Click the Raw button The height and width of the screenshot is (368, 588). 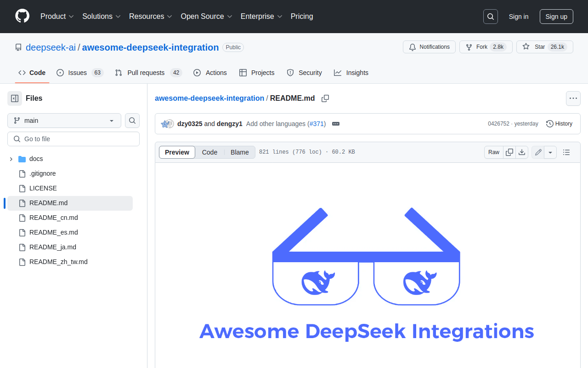click(x=494, y=152)
